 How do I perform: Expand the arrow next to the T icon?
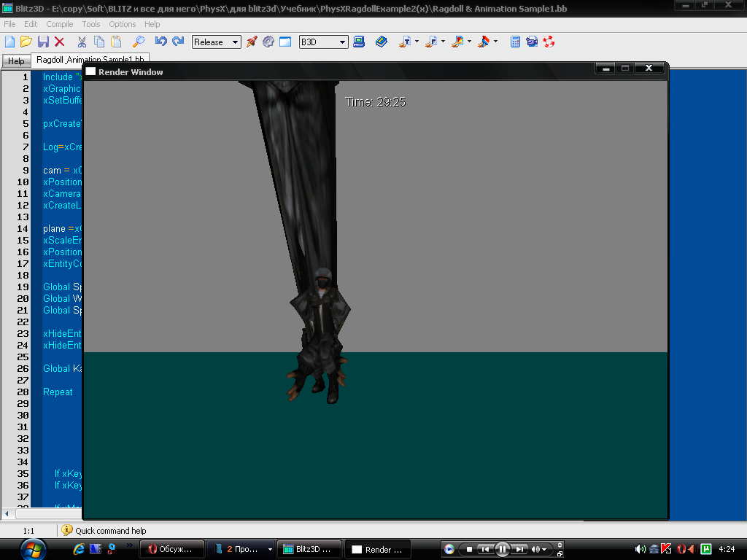[417, 42]
